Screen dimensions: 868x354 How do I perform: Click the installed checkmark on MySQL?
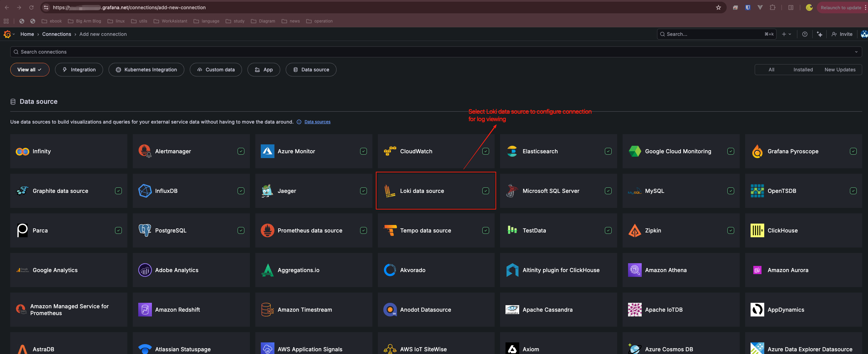pos(731,191)
